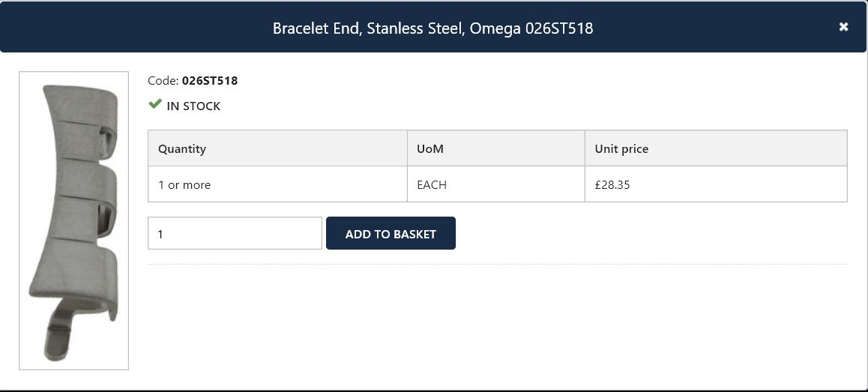
Task: Click the £28.35 unit price cell
Action: click(612, 184)
